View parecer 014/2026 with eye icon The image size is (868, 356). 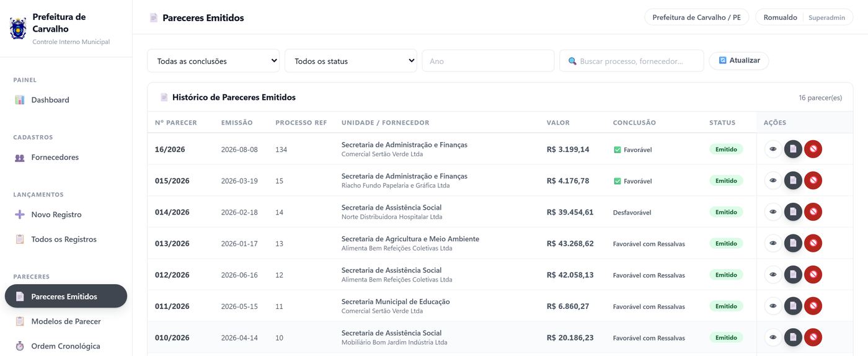click(x=773, y=211)
